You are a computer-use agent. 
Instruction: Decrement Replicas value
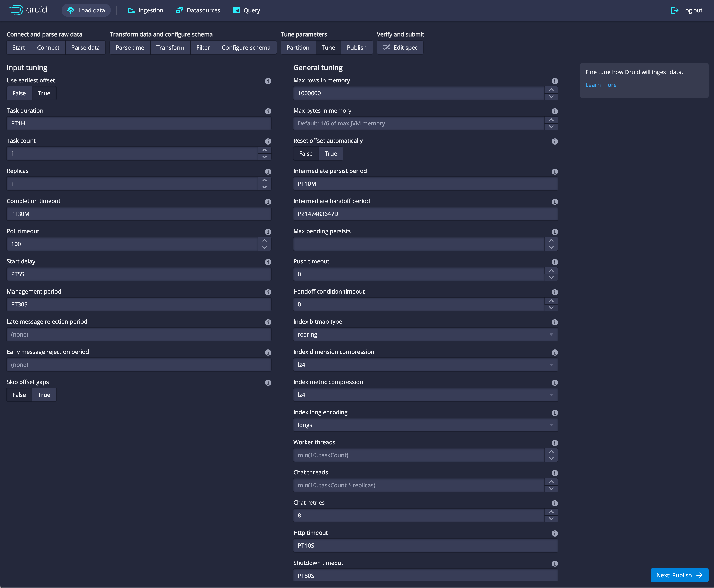264,187
